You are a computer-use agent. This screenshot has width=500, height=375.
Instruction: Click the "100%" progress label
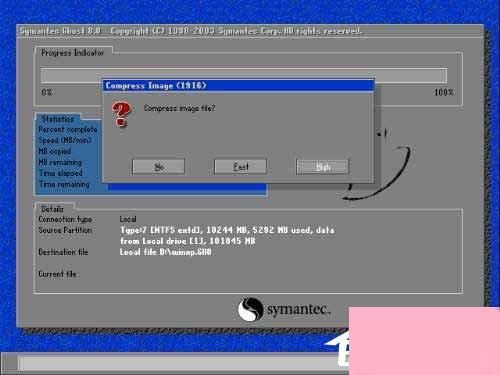click(x=444, y=92)
